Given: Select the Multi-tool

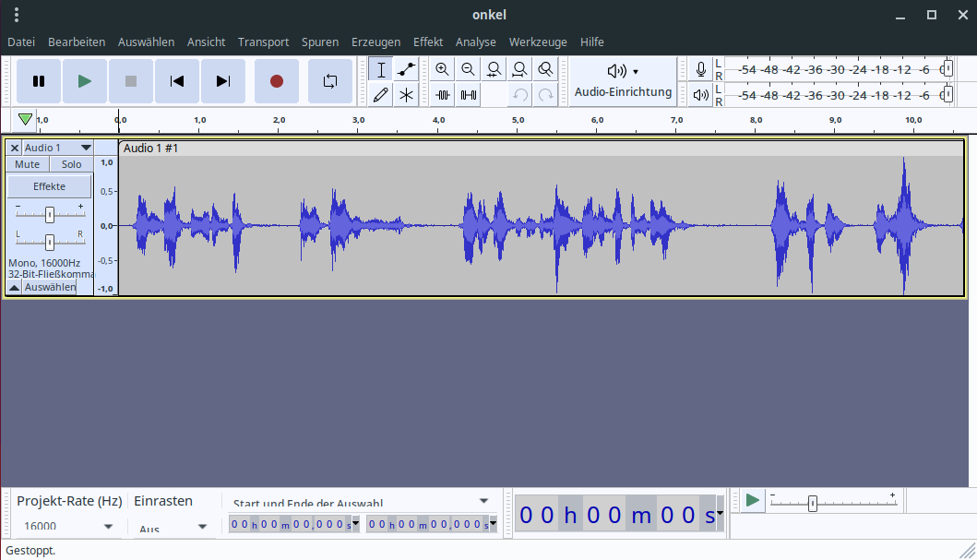Looking at the screenshot, I should [407, 93].
